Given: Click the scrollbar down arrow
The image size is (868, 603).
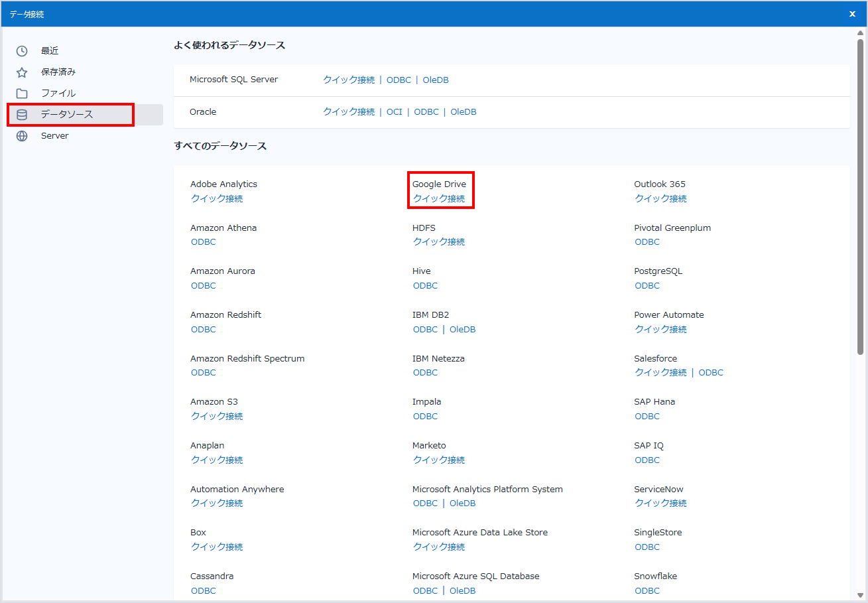Looking at the screenshot, I should pos(860,595).
